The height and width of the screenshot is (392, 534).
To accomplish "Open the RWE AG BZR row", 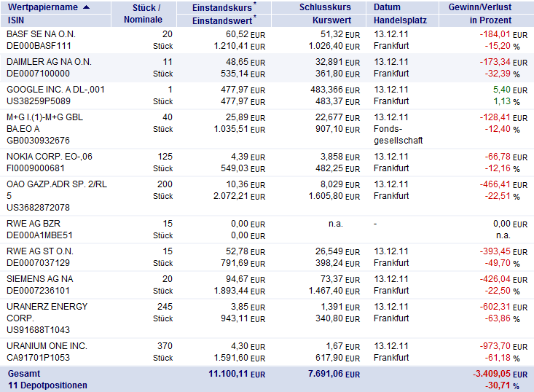I will 34,224.
